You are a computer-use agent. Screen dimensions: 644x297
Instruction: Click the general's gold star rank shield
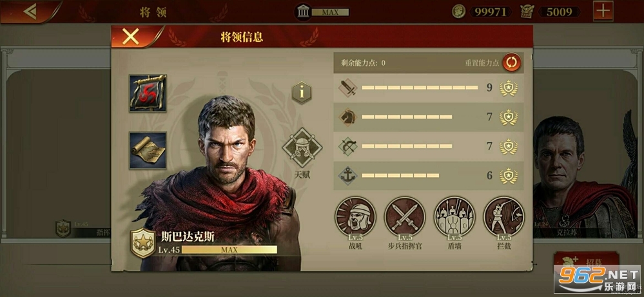tap(143, 243)
